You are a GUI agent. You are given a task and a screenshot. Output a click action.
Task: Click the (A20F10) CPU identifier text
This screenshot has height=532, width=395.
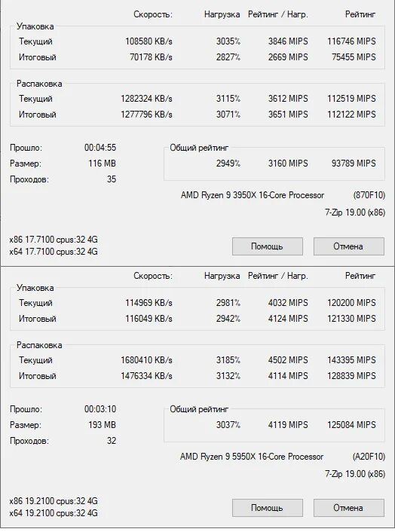tap(369, 457)
